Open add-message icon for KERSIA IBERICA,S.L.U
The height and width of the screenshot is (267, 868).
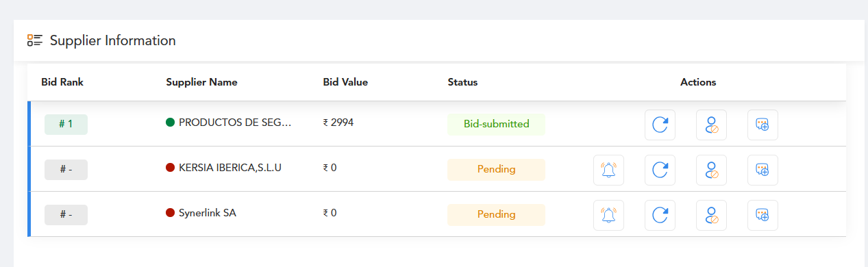(762, 170)
